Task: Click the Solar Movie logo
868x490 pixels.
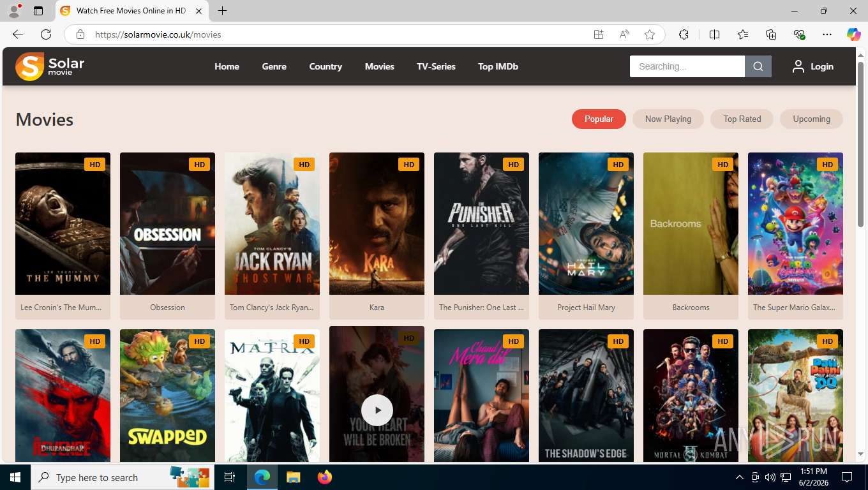Action: click(x=50, y=66)
